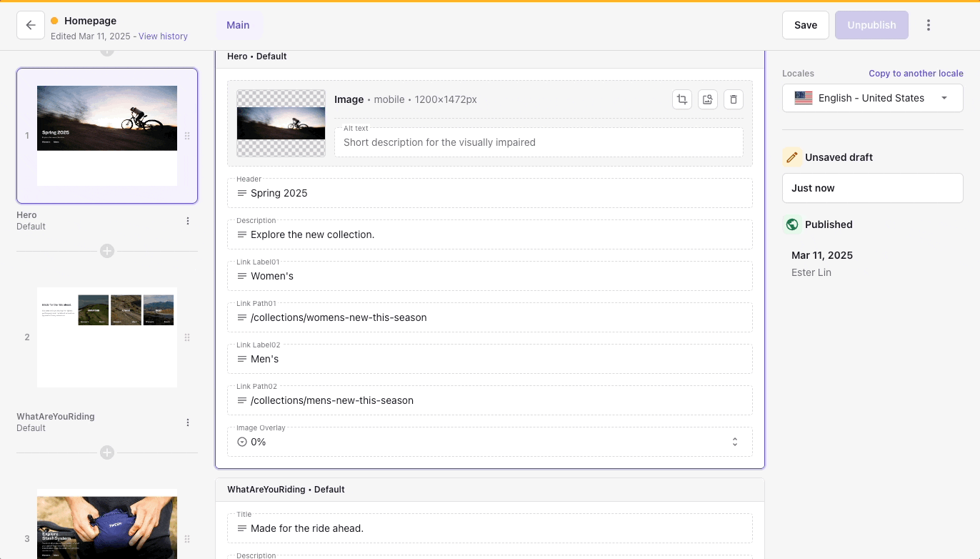The image size is (980, 559).
Task: Go back using the arrow button
Action: [31, 25]
